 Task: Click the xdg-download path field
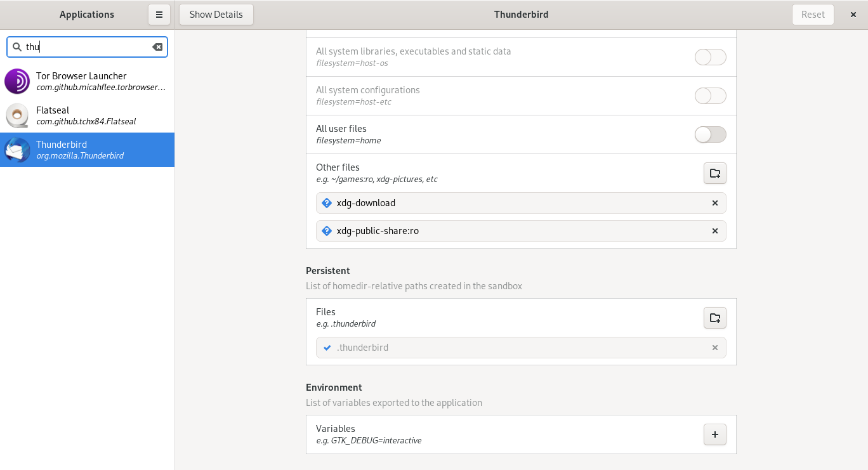pyautogui.click(x=521, y=203)
